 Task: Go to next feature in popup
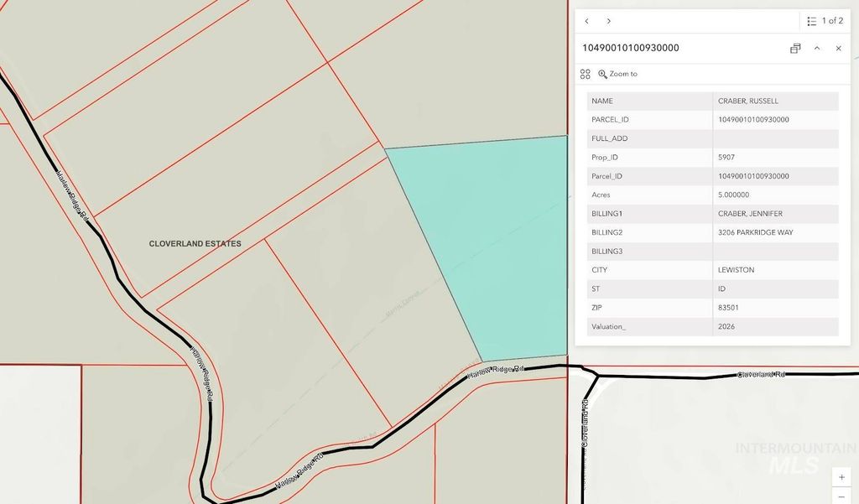point(609,21)
